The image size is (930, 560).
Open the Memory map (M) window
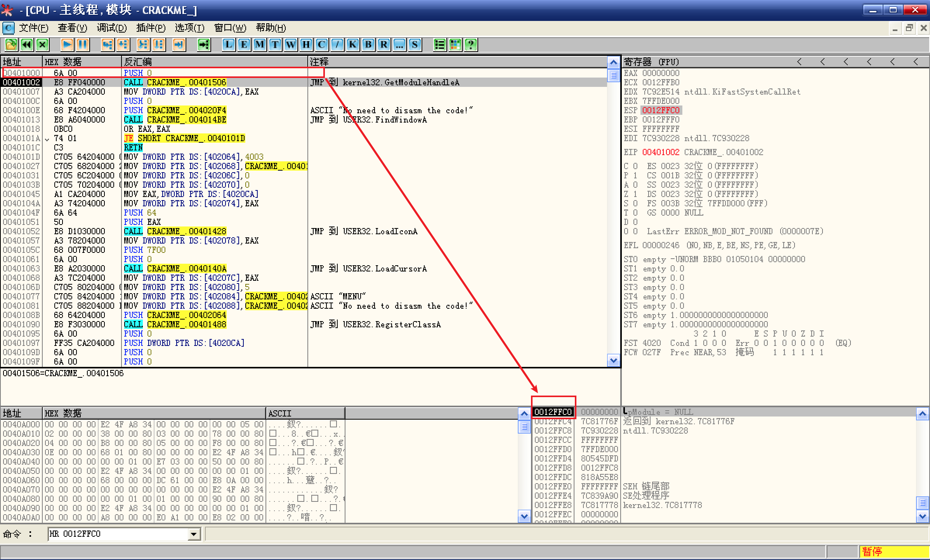click(x=260, y=45)
